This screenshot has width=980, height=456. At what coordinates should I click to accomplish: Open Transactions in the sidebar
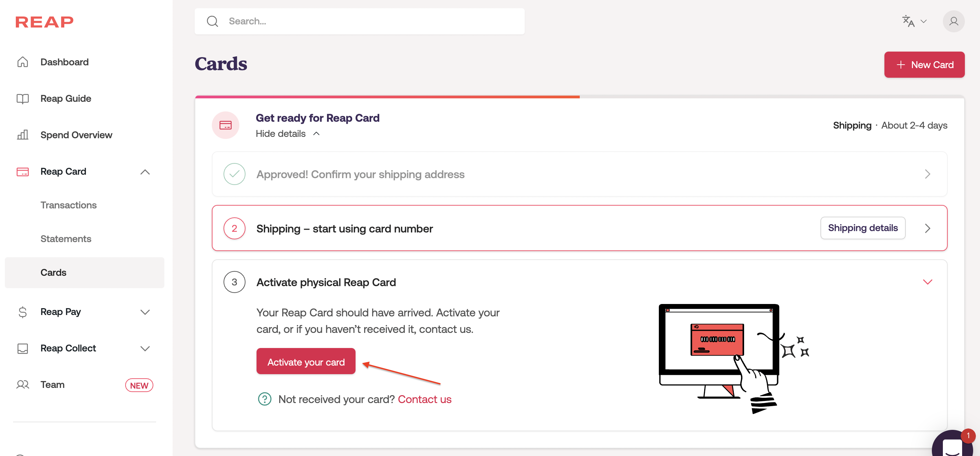tap(68, 205)
